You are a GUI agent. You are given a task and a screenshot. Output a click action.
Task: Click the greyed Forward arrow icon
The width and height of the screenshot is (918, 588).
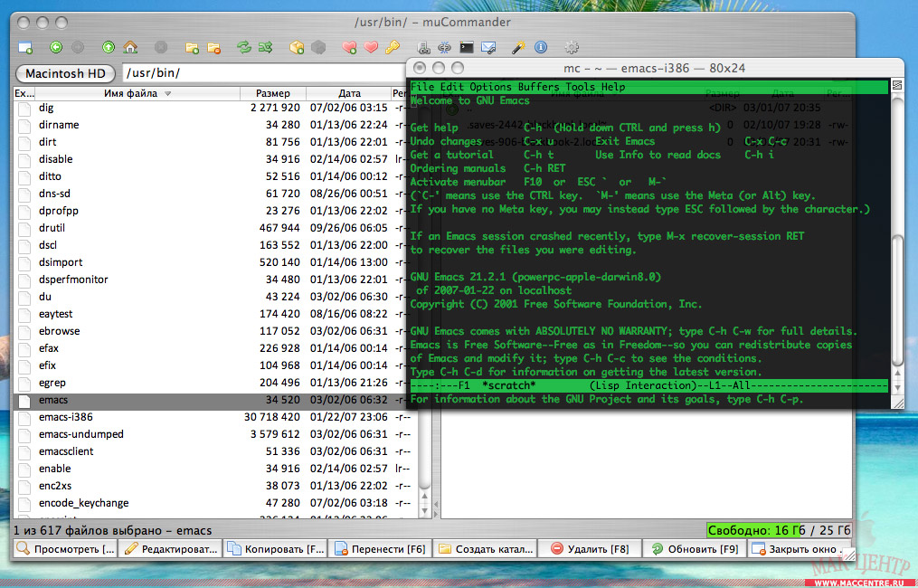click(x=77, y=47)
